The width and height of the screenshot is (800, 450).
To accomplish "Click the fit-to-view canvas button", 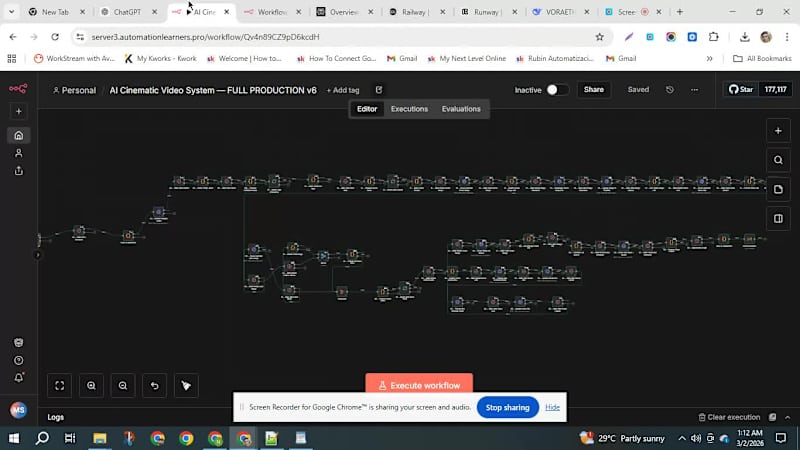I will (x=60, y=386).
